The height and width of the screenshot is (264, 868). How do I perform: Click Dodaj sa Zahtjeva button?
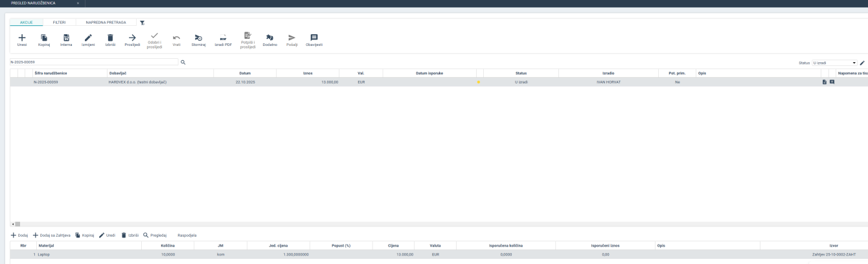click(52, 235)
